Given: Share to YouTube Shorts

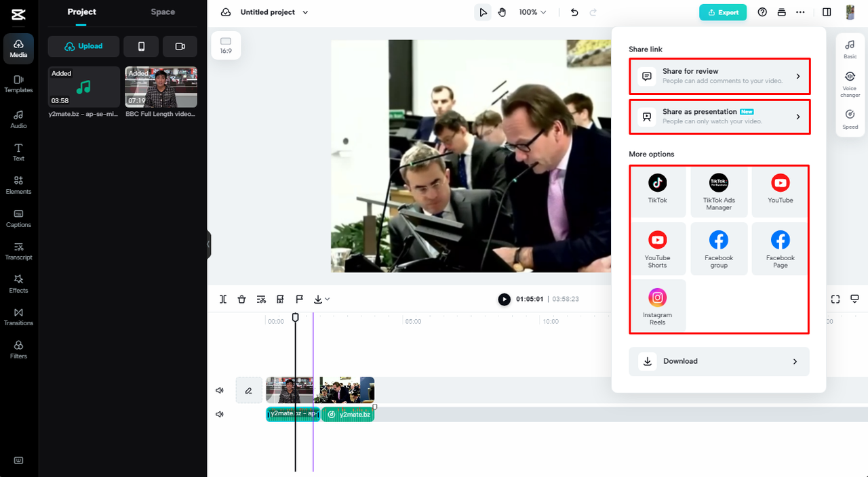Looking at the screenshot, I should pos(658,249).
